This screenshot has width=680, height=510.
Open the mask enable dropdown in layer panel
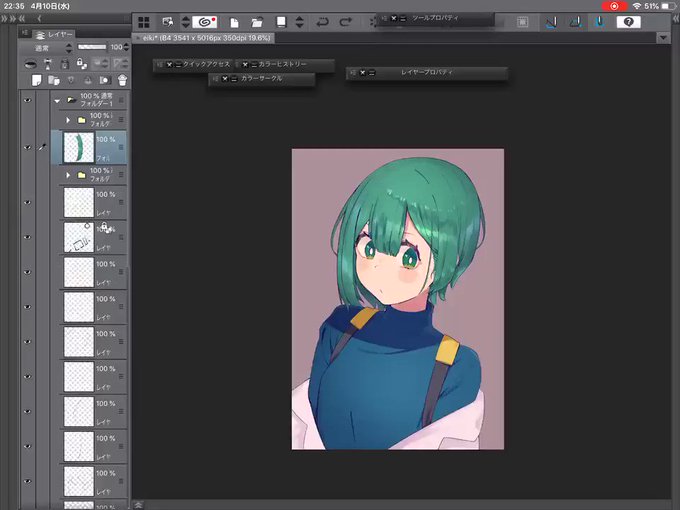tap(101, 64)
